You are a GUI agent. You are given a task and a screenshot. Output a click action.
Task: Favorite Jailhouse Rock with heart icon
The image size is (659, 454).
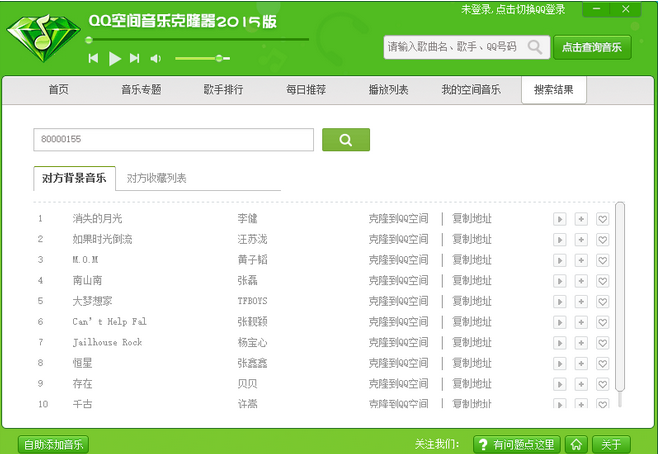602,343
